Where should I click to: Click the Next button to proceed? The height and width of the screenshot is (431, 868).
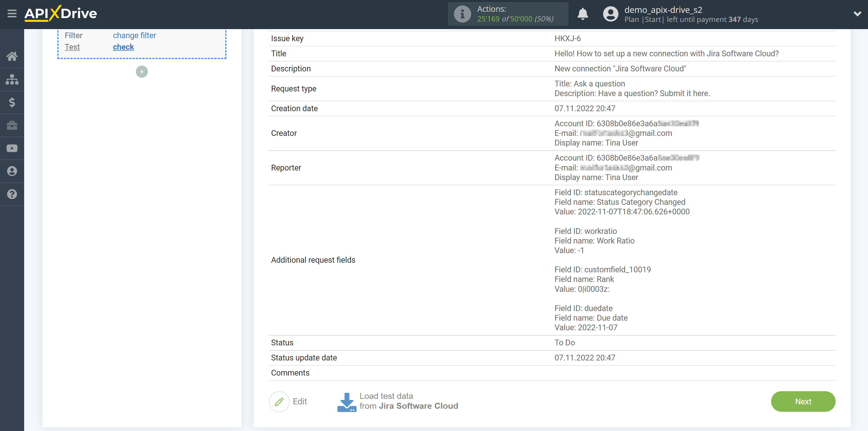pos(803,401)
